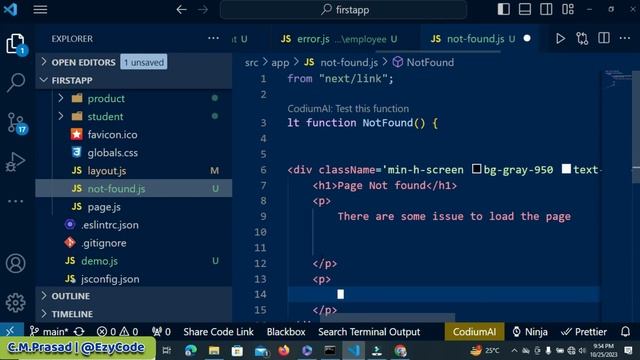Open Manage gear settings menu
The image size is (640, 360).
16,302
